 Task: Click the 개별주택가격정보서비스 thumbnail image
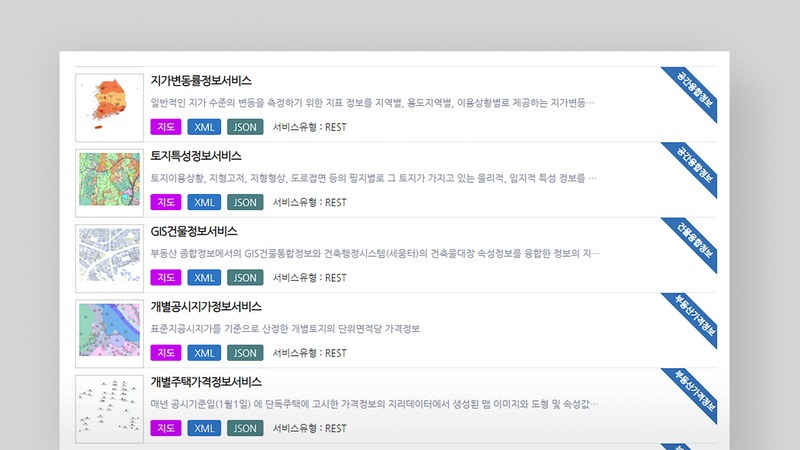(x=109, y=408)
